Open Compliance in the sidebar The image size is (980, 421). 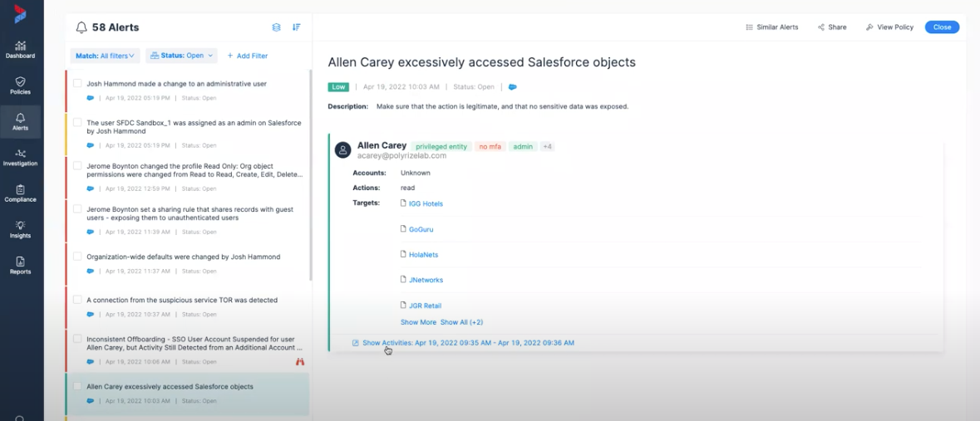click(21, 193)
